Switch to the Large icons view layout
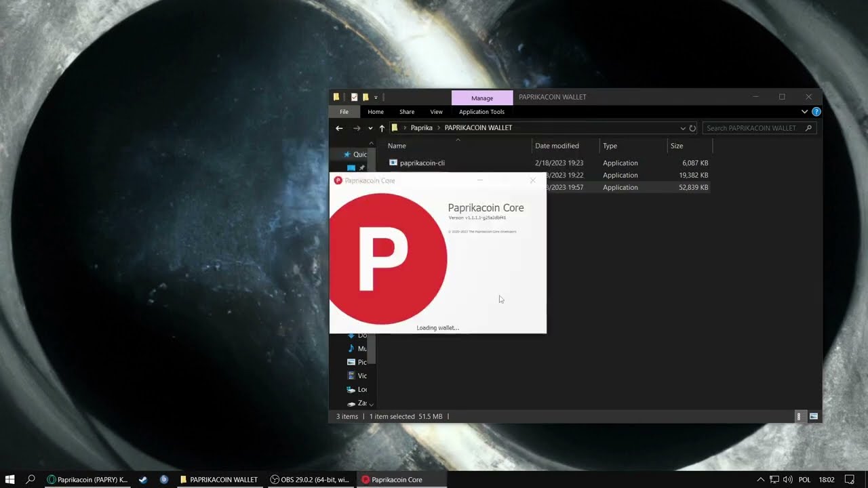 pyautogui.click(x=813, y=416)
